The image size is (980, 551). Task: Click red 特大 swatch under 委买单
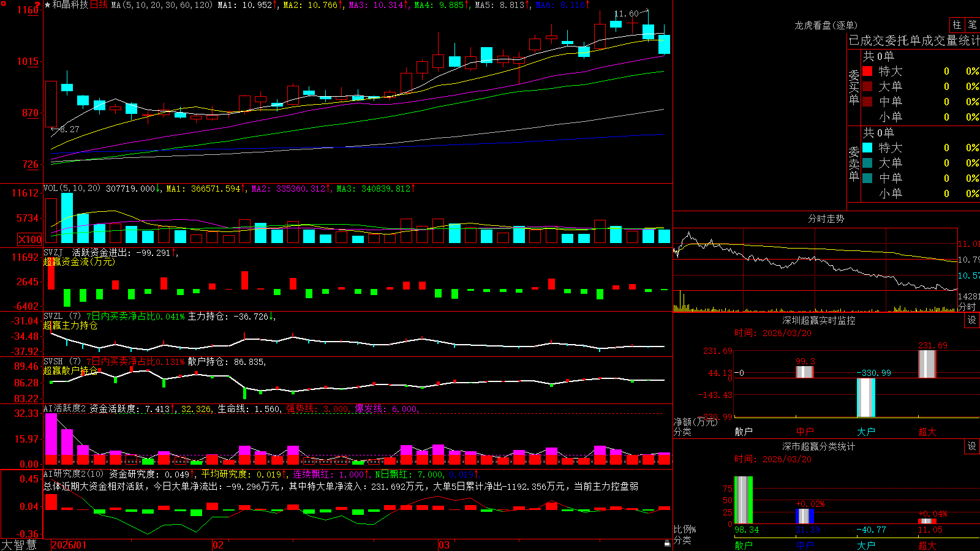(x=867, y=71)
